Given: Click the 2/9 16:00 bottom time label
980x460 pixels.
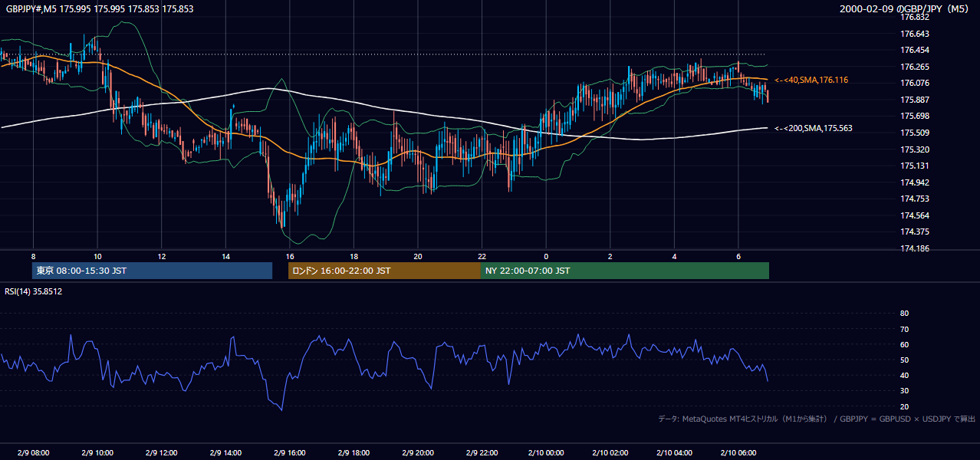Looking at the screenshot, I should tap(289, 452).
